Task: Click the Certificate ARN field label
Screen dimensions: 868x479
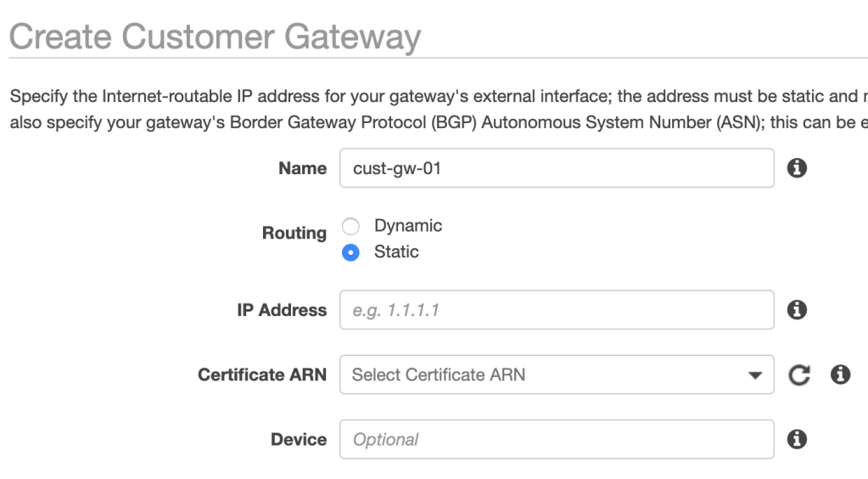Action: click(x=261, y=375)
